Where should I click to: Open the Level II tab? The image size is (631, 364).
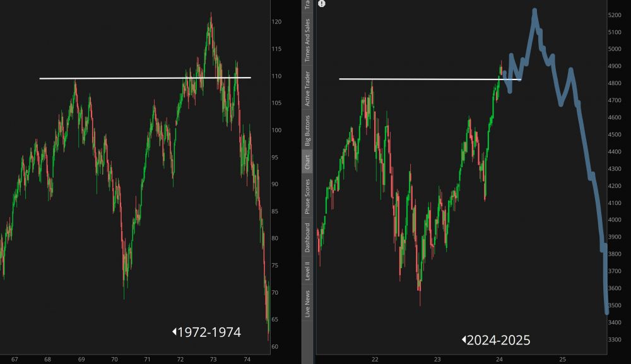tap(307, 270)
